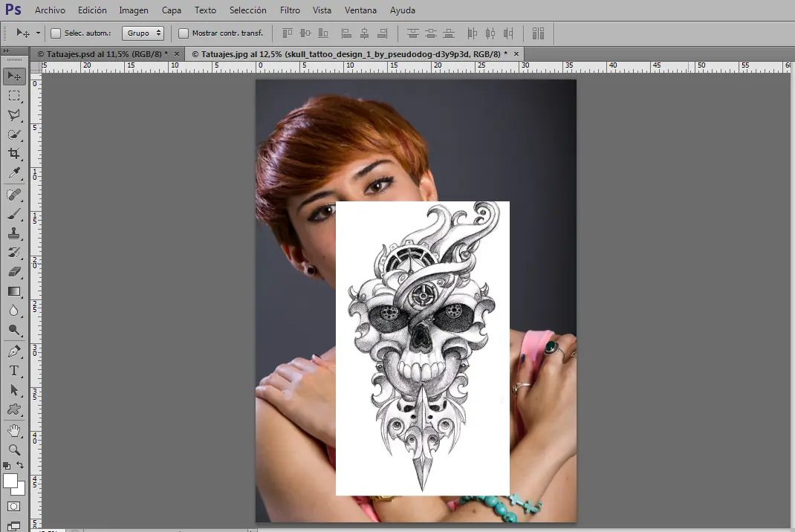This screenshot has width=795, height=532.
Task: Select the Rectangular Marquee tool
Action: [14, 96]
